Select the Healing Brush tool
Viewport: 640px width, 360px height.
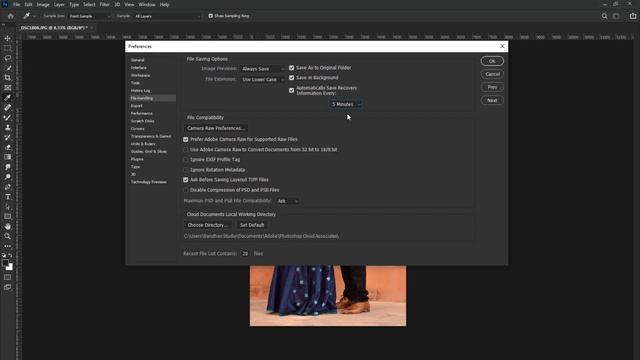click(7, 107)
